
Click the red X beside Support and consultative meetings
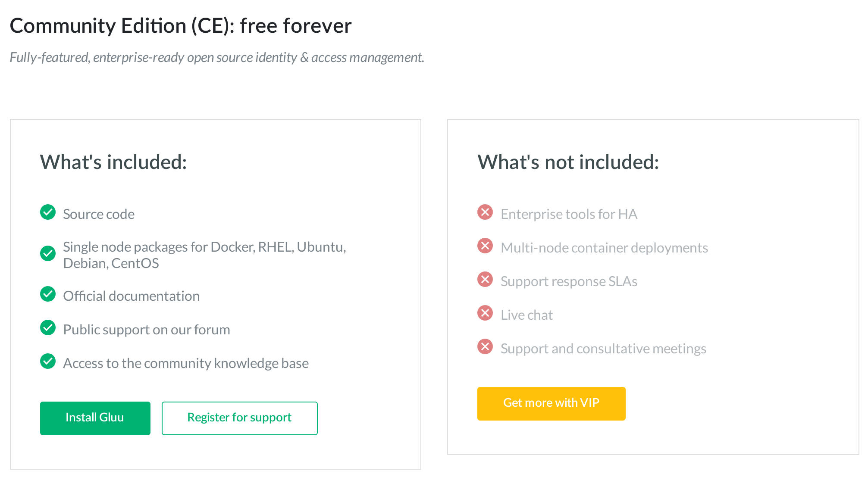[x=486, y=346]
